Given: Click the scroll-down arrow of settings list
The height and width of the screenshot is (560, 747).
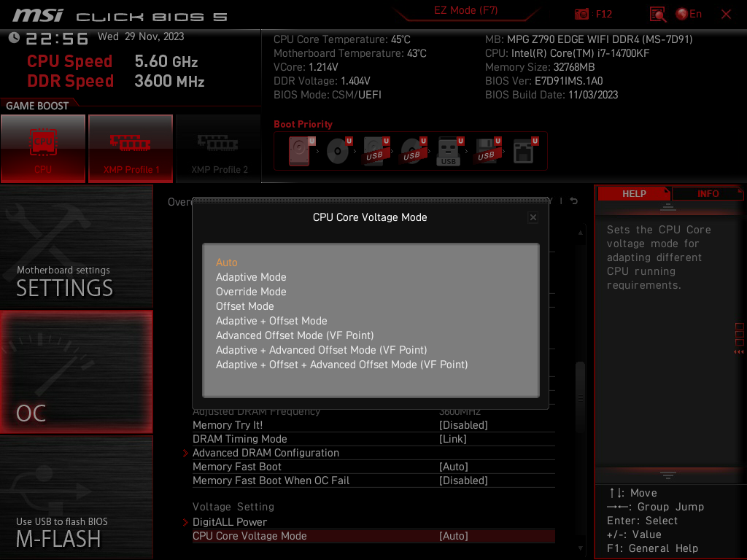Looking at the screenshot, I should [x=580, y=548].
